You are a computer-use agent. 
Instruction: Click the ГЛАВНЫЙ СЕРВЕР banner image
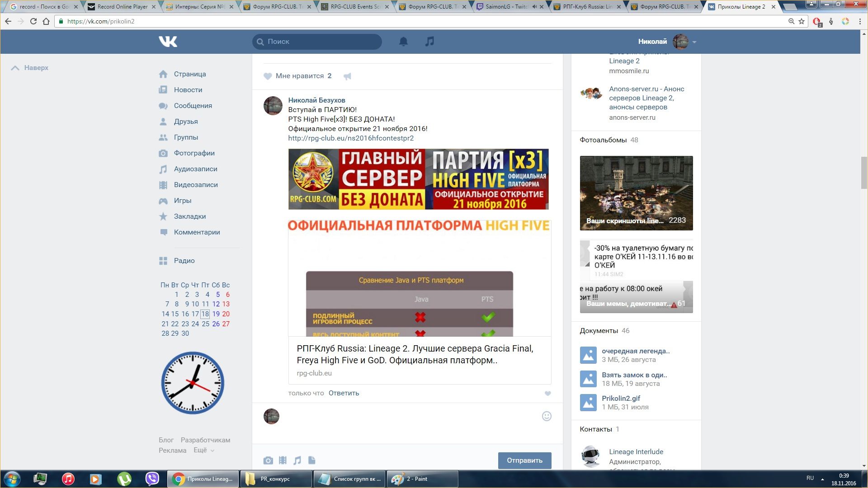(x=419, y=179)
